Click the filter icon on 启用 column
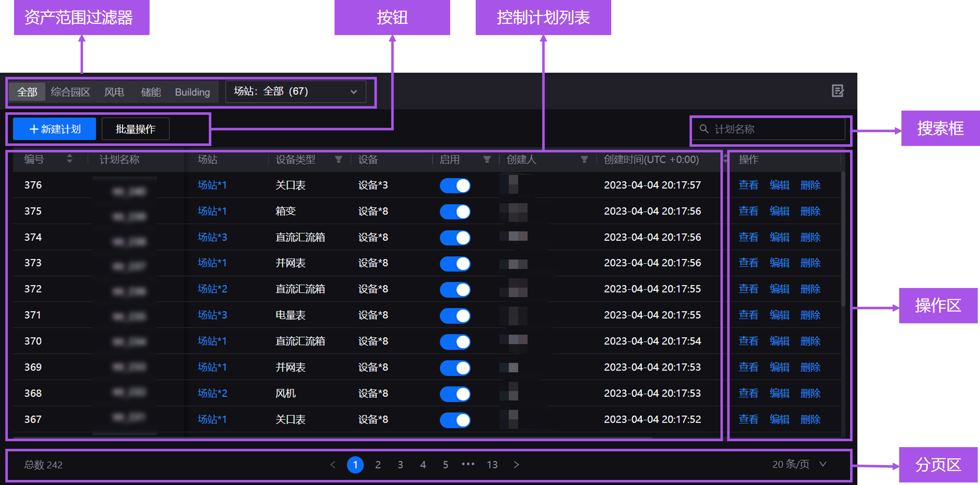The height and width of the screenshot is (485, 980). coord(487,159)
